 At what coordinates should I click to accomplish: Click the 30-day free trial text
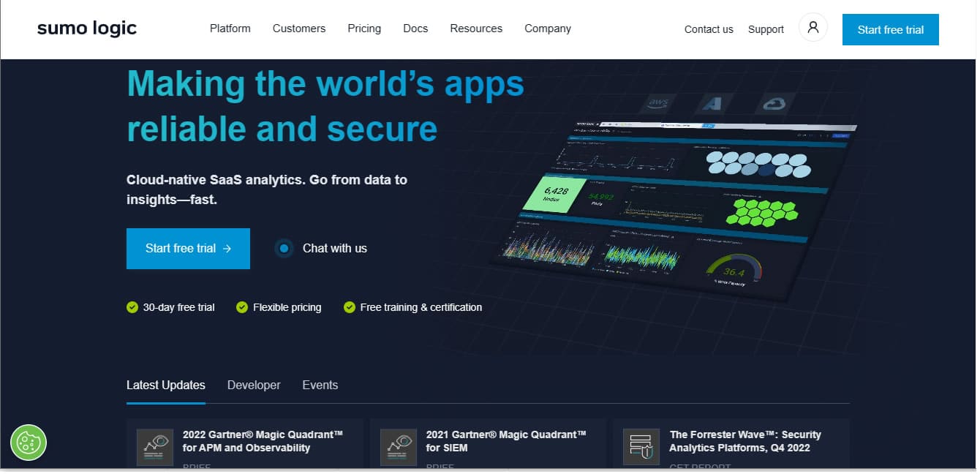[x=178, y=307]
